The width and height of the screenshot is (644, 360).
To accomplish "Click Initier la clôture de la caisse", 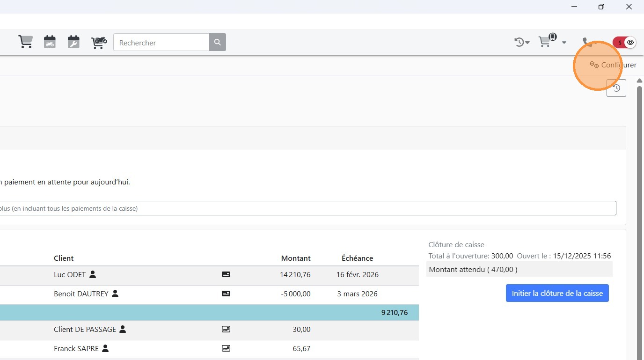I will click(557, 293).
